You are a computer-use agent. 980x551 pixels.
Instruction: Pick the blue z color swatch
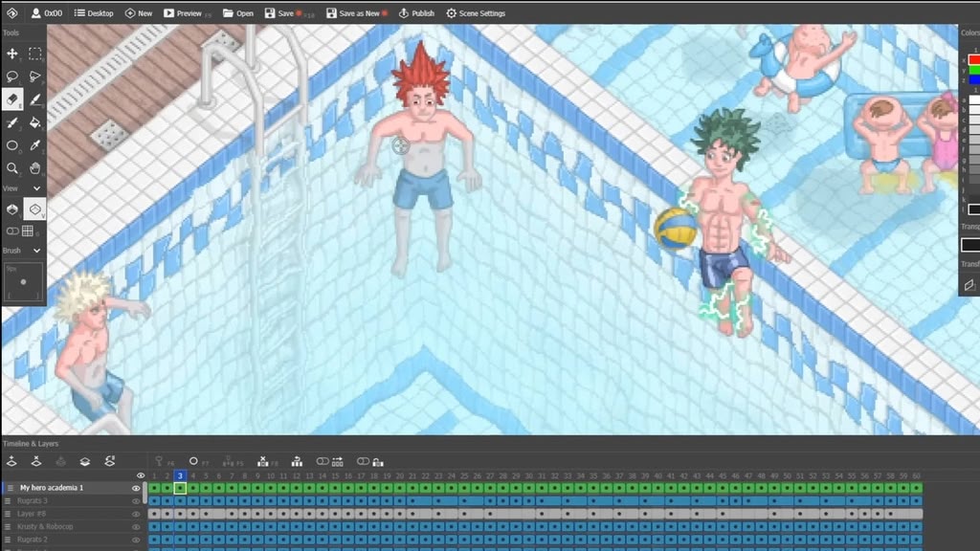[x=973, y=80]
